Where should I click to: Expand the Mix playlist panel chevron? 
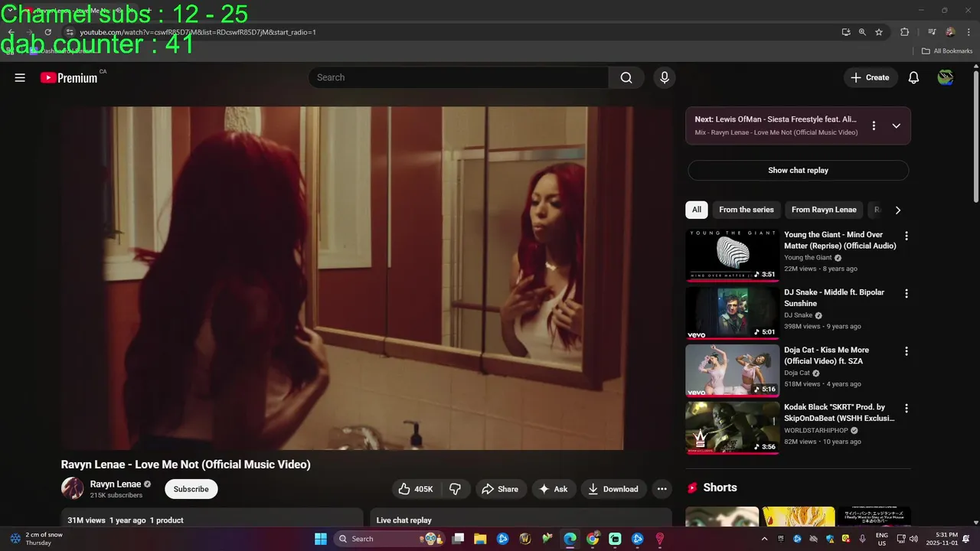click(x=896, y=126)
